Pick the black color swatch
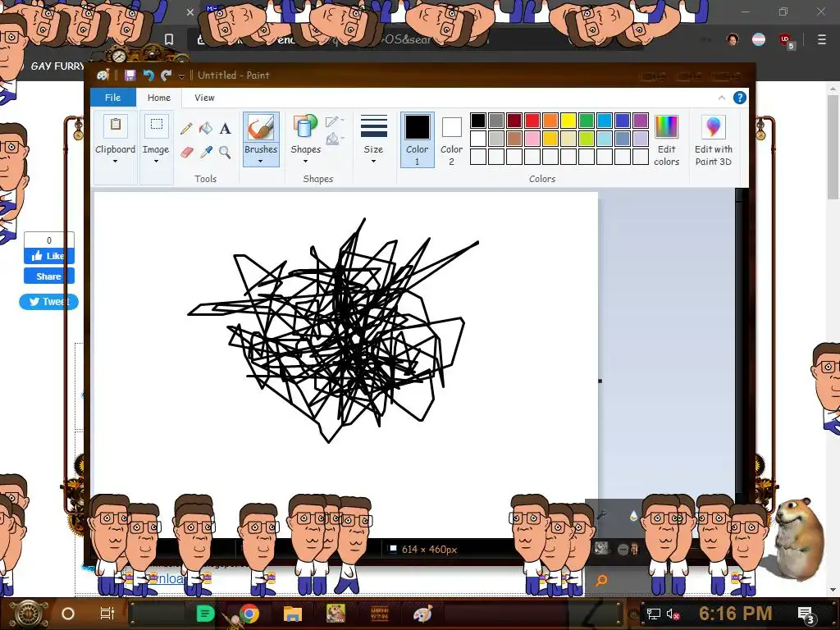 (x=478, y=121)
